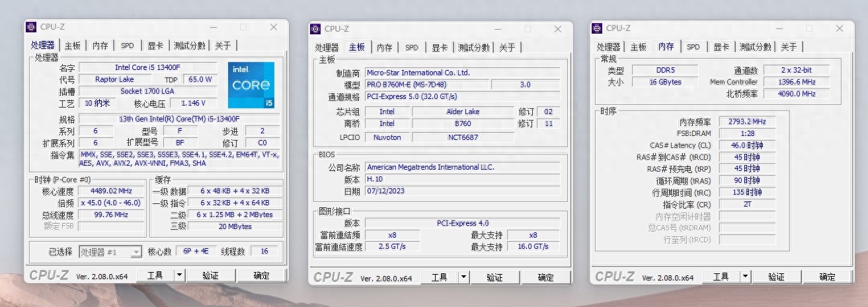Click the Socket 1700 LGA value
Viewport: 868px width, 307px height.
pos(147,91)
